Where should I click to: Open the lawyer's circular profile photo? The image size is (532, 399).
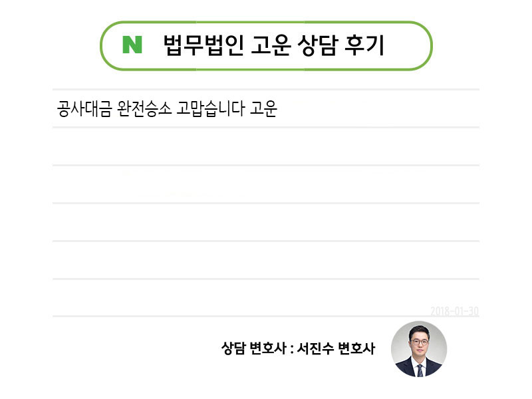419,349
